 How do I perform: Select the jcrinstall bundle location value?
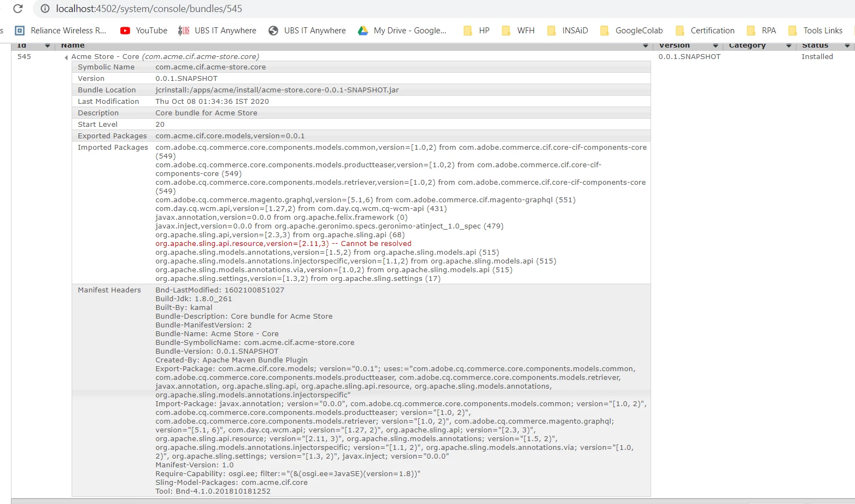coord(277,90)
